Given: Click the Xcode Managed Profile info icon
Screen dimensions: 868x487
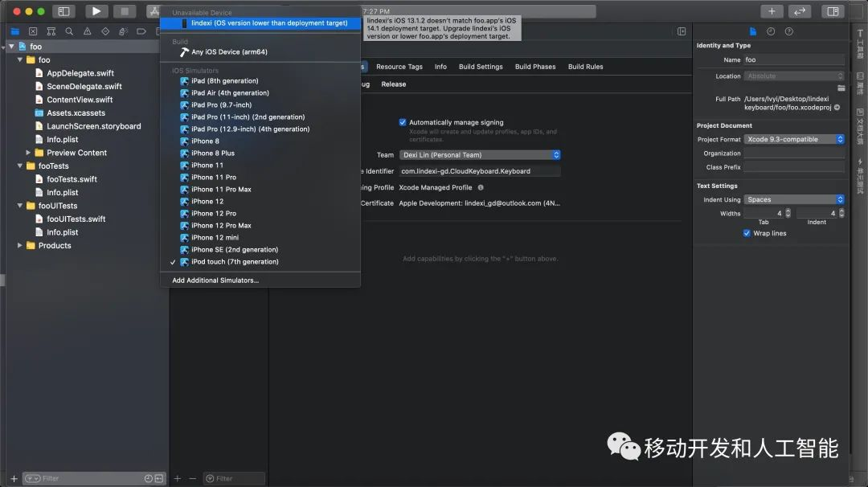Looking at the screenshot, I should tap(481, 187).
